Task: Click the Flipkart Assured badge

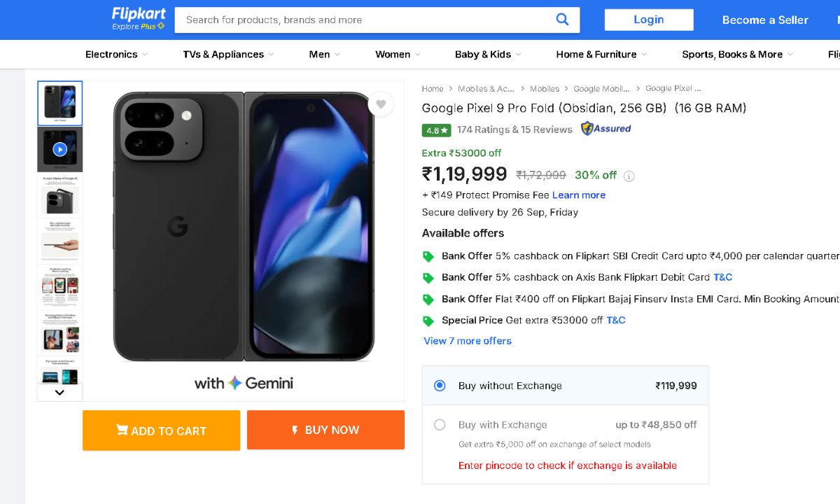Action: pyautogui.click(x=606, y=129)
